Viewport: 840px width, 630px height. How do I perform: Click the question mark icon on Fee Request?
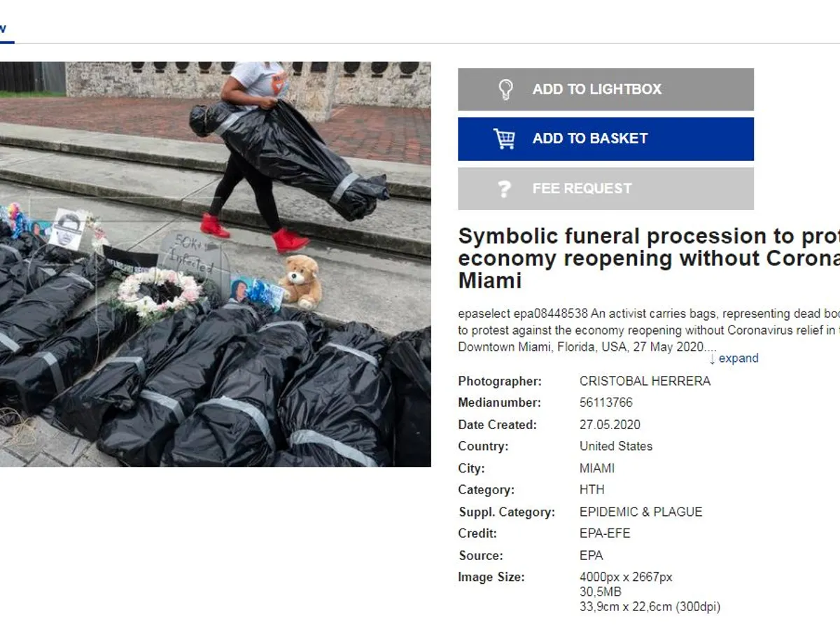504,188
